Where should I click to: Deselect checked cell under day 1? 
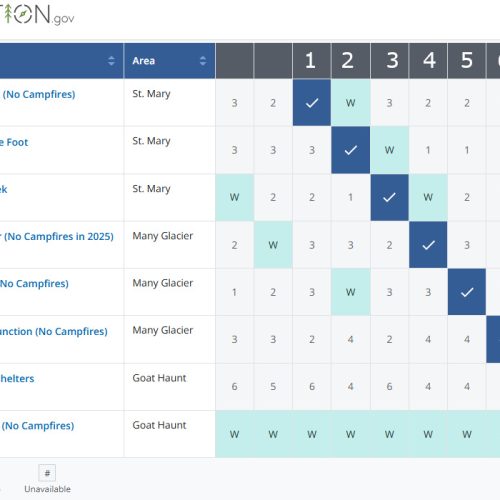pos(312,103)
